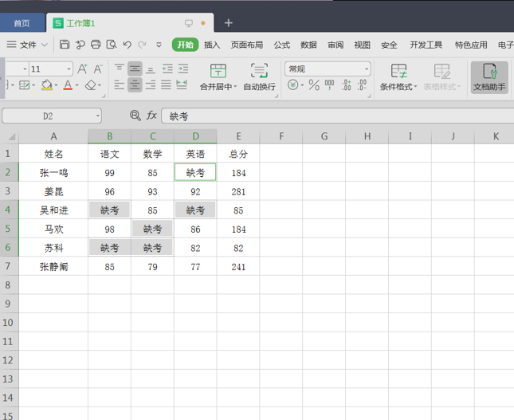
Task: Open the 开发工具 tab
Action: click(426, 45)
